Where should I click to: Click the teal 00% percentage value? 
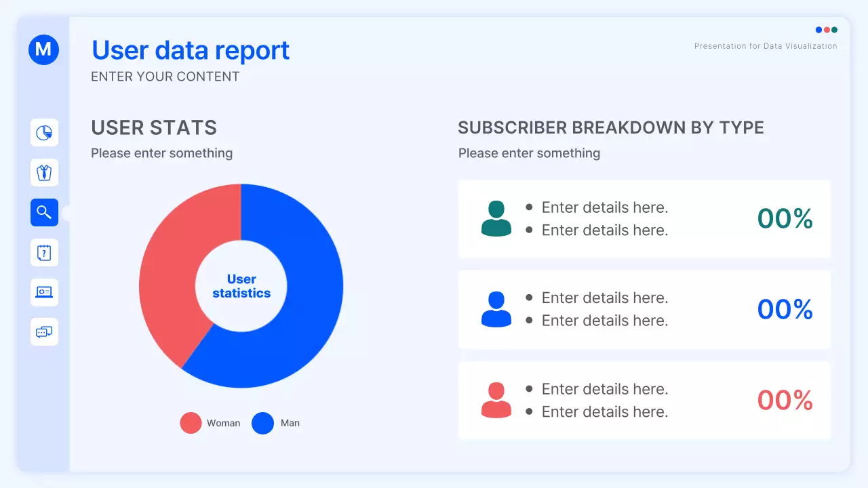point(785,218)
